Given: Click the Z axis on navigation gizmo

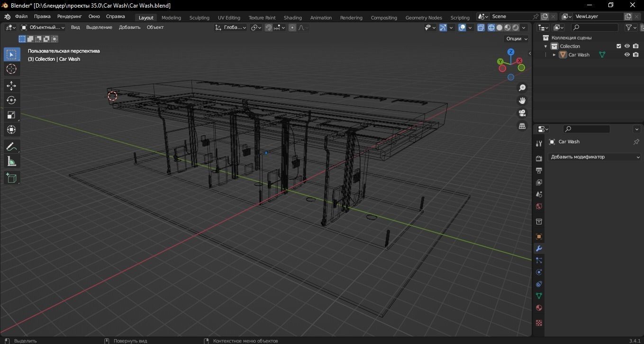Looking at the screenshot, I should point(511,52).
